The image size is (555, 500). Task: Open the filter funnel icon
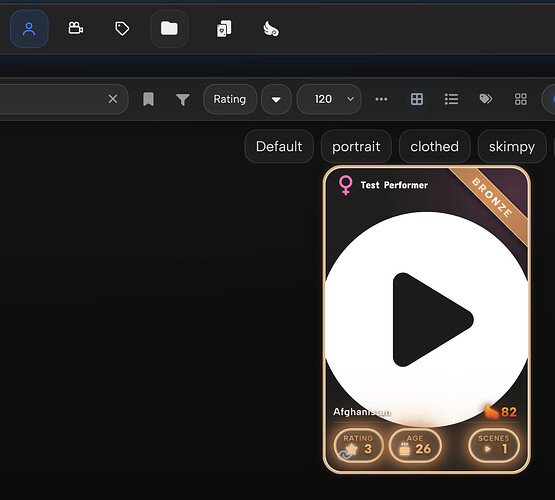coord(183,99)
